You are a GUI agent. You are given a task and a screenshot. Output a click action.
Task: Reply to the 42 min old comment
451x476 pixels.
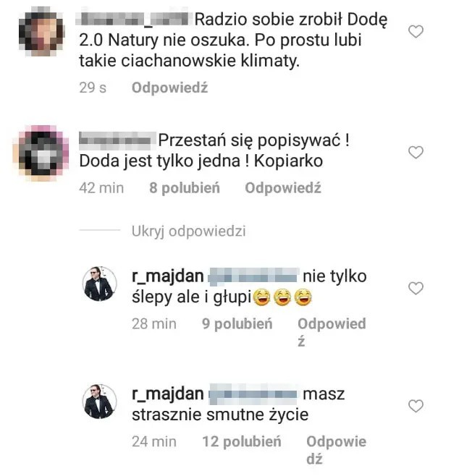point(283,188)
